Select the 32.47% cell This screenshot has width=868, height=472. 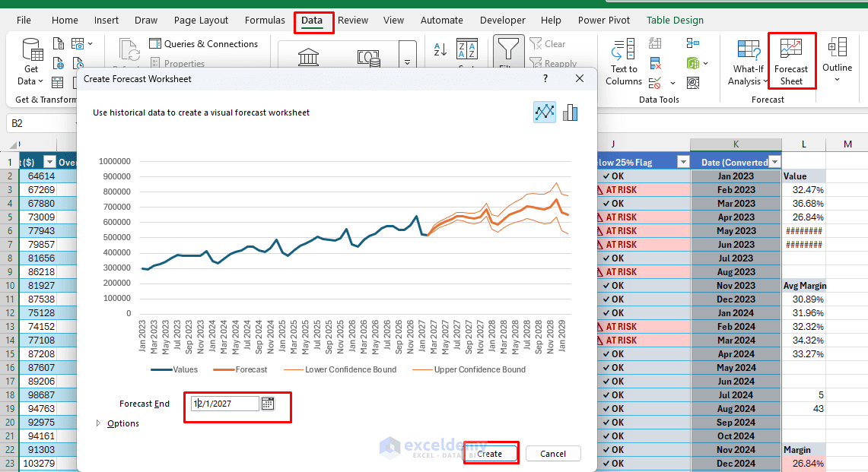click(804, 190)
